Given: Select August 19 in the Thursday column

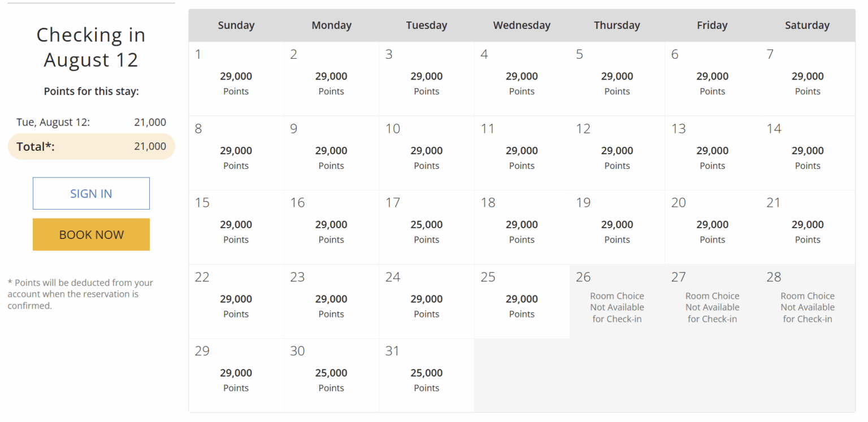Looking at the screenshot, I should click(617, 226).
